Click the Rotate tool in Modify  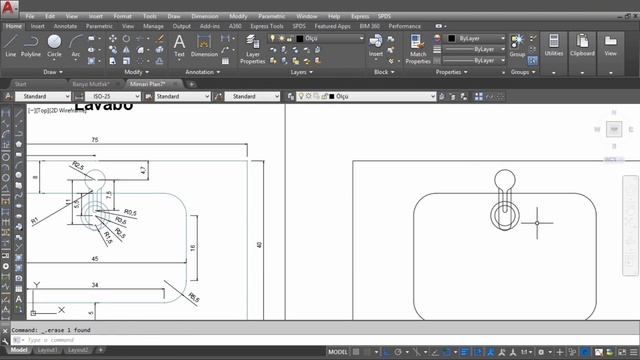[126, 38]
